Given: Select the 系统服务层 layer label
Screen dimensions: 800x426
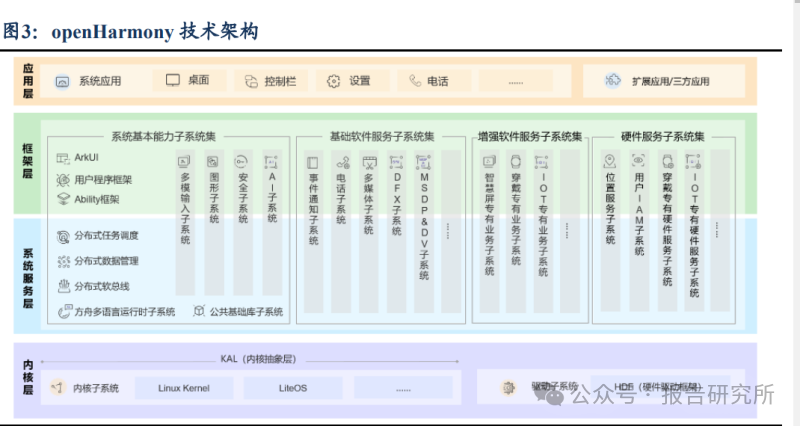Looking at the screenshot, I should coord(28,279).
